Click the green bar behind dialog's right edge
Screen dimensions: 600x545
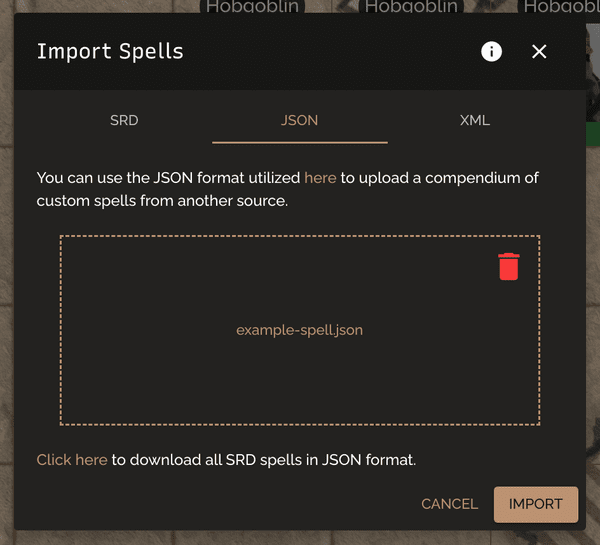[593, 134]
